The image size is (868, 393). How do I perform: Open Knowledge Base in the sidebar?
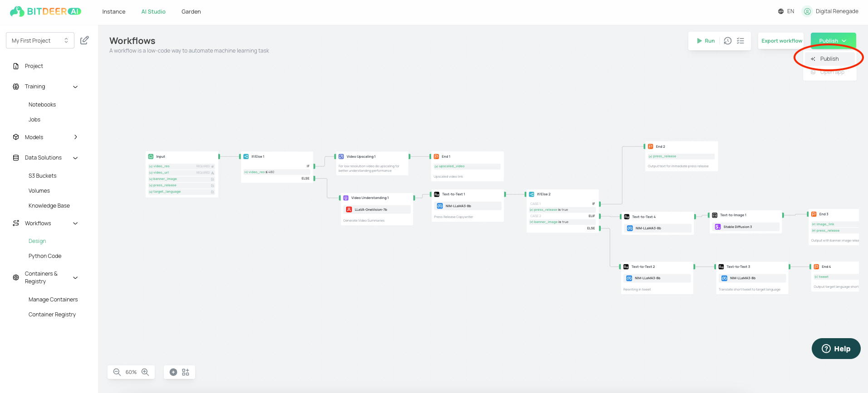pos(49,205)
